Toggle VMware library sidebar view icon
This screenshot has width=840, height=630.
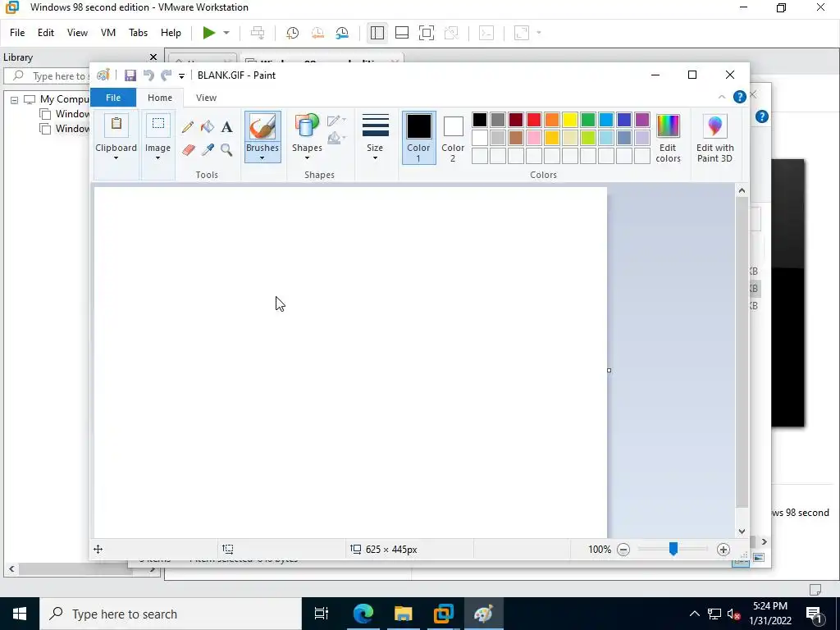click(377, 33)
